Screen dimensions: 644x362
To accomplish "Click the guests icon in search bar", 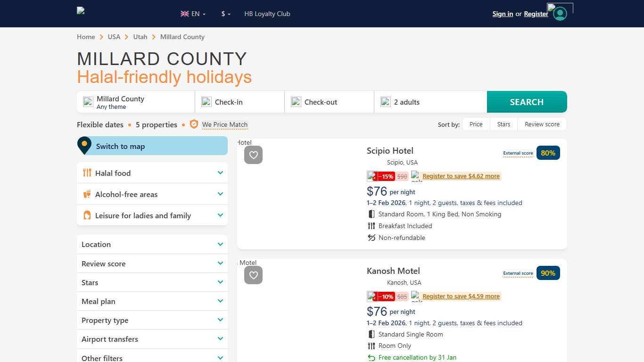I will click(x=386, y=101).
